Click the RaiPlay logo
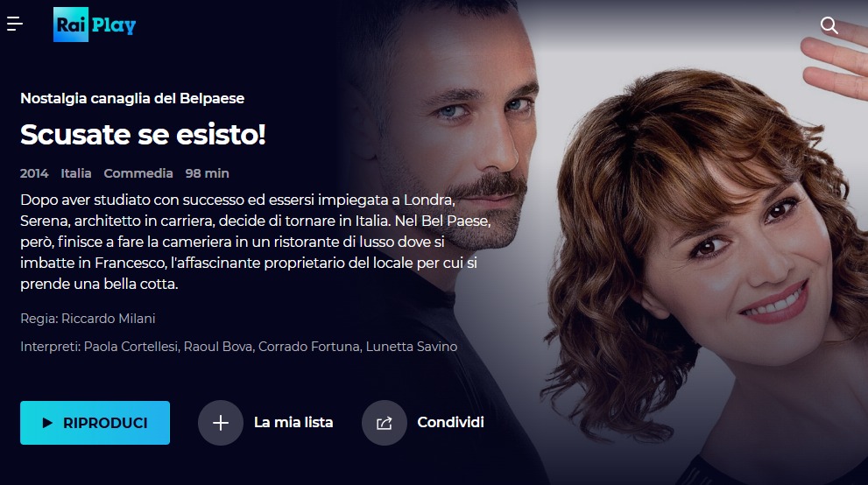Image resolution: width=868 pixels, height=485 pixels. point(95,25)
